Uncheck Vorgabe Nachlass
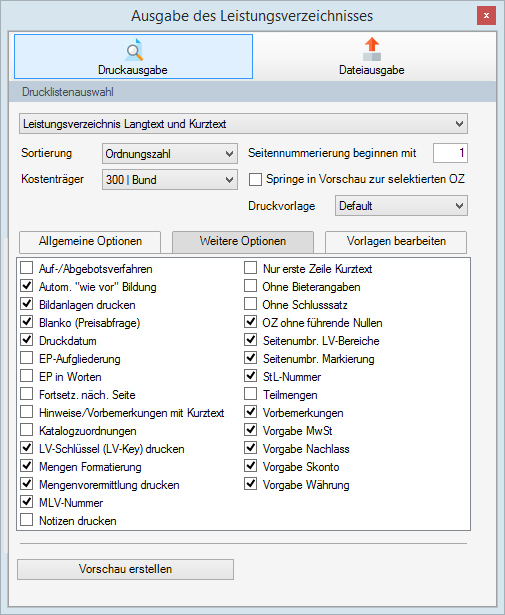Image resolution: width=505 pixels, height=615 pixels. 251,448
